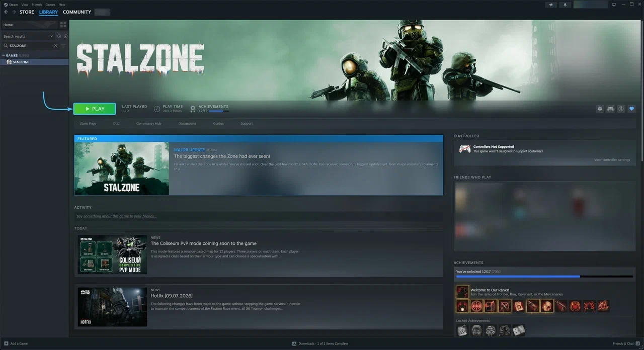Click the Controllers Not Supported gamepad icon
The height and width of the screenshot is (350, 644).
[464, 149]
